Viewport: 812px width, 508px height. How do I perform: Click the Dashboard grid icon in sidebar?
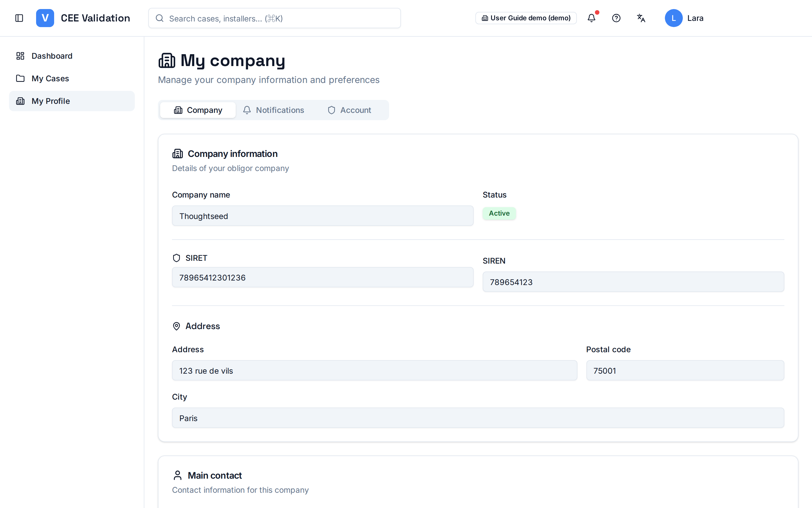(x=20, y=56)
